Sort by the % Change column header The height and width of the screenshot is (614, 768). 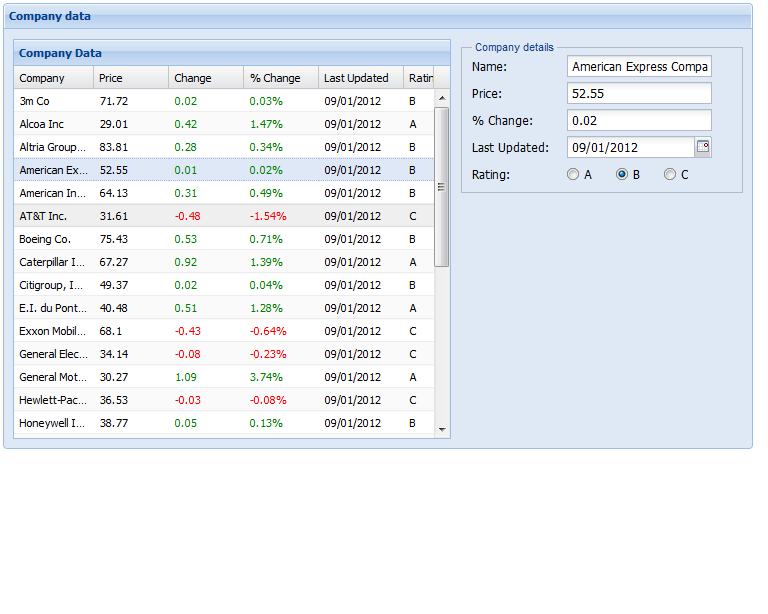pos(281,78)
